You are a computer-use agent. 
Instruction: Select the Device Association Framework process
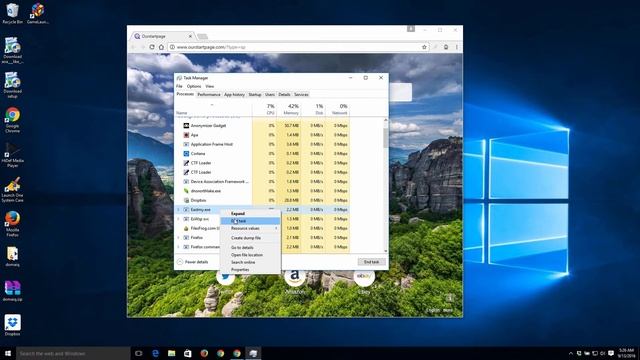click(x=262, y=181)
